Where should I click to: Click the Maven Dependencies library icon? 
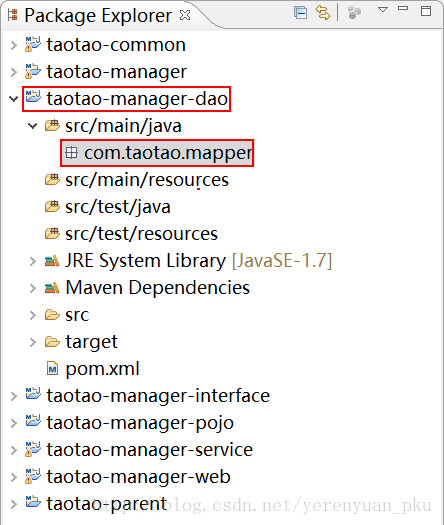pos(52,288)
